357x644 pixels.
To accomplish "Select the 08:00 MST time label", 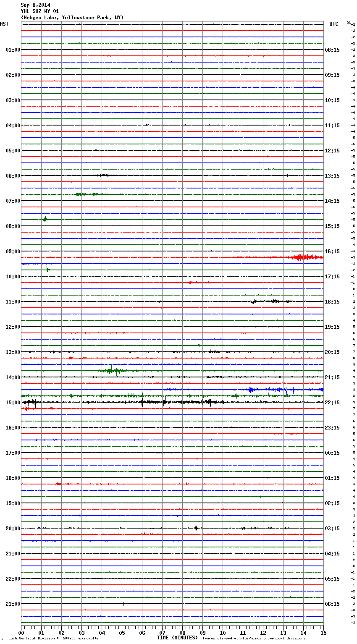I will (x=13, y=226).
